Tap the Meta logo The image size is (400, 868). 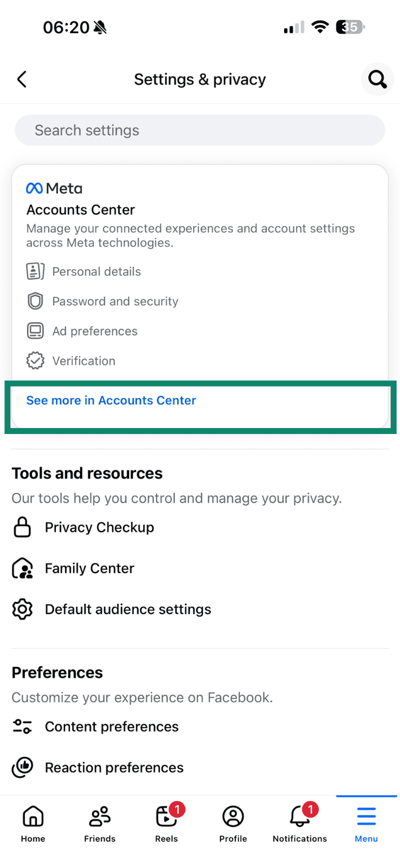point(54,188)
